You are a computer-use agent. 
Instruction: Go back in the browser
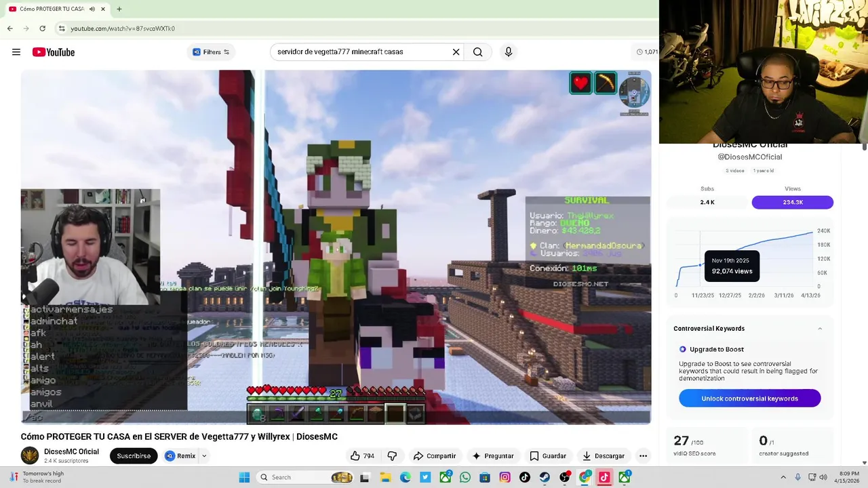pyautogui.click(x=10, y=28)
